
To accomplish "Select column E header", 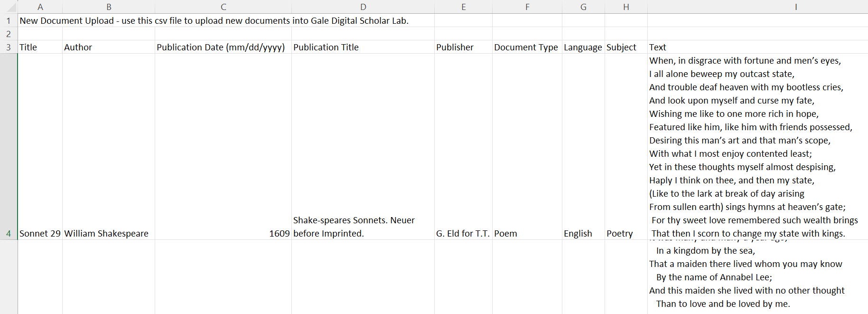I will pos(463,7).
